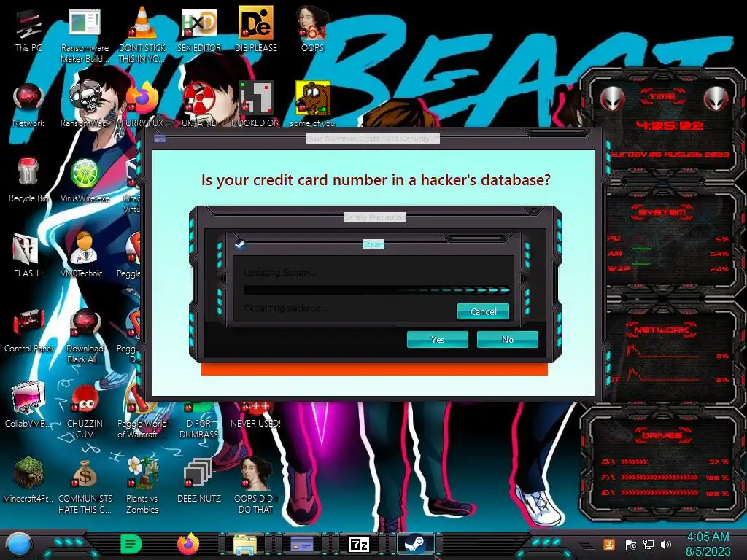Click the Updating Steam progress bar
This screenshot has width=747, height=560.
(377, 289)
